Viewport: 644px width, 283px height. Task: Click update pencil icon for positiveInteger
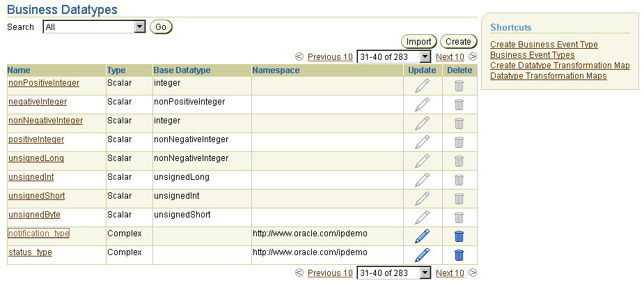422,142
